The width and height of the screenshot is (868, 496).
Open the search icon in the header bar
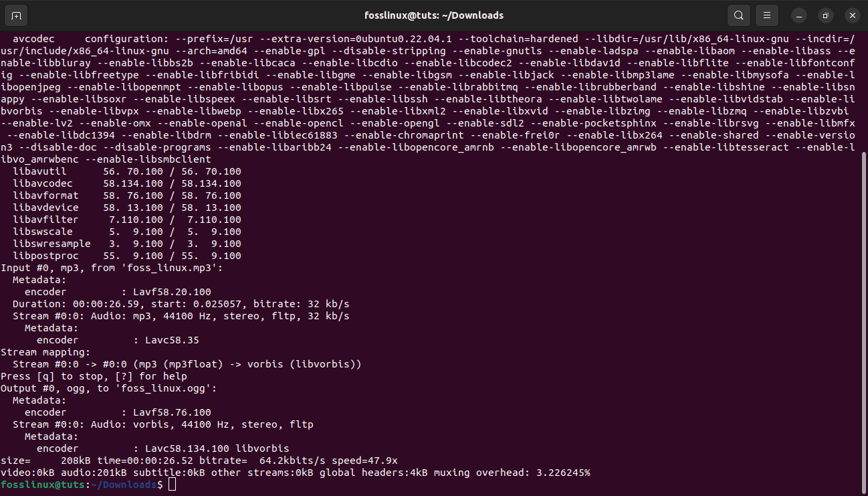[738, 15]
